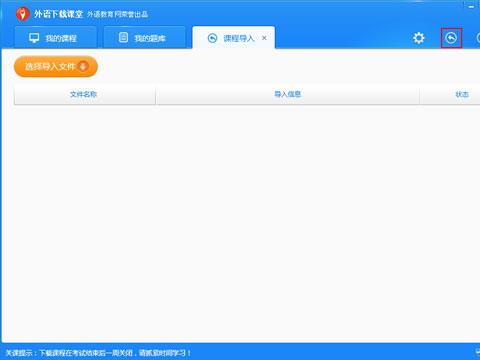Click the 选择导入文件 button
The image size is (480, 360).
tap(56, 67)
